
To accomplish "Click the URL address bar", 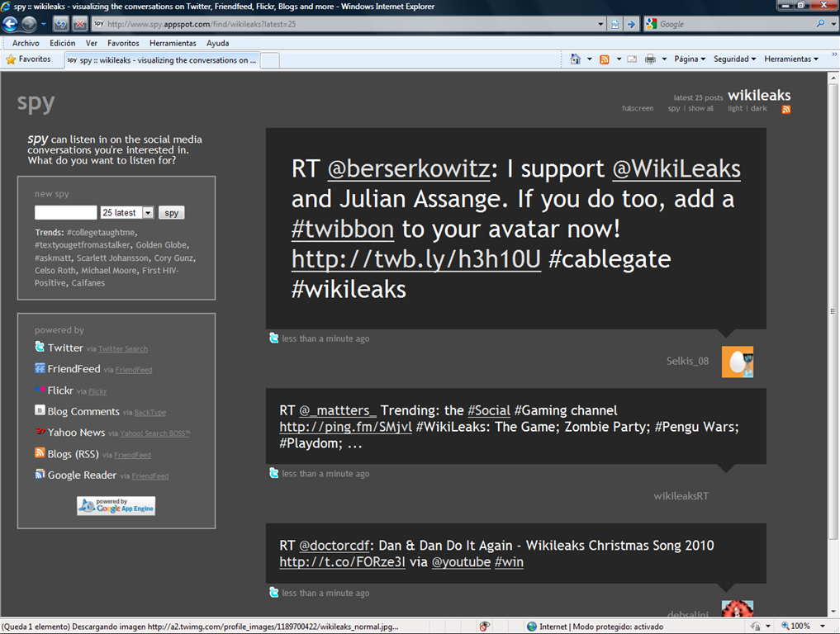I will pyautogui.click(x=343, y=24).
